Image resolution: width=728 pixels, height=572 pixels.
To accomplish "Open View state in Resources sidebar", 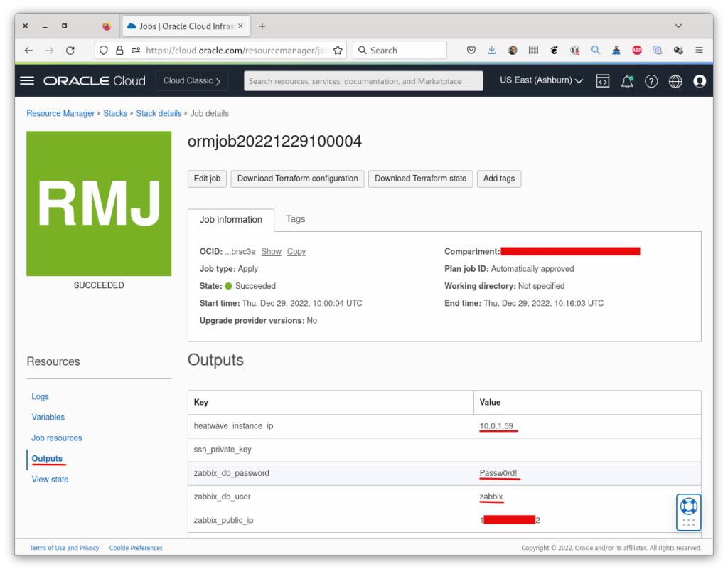I will 50,480.
